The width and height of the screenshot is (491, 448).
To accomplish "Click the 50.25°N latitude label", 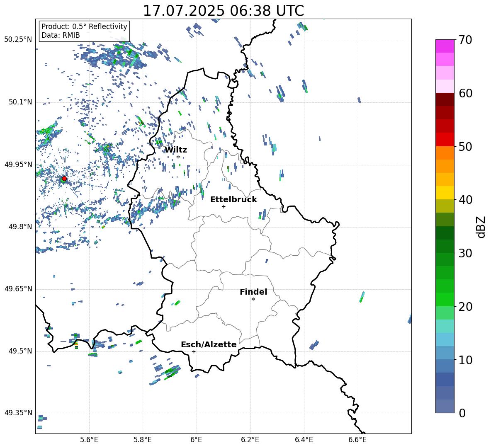I will [18, 39].
